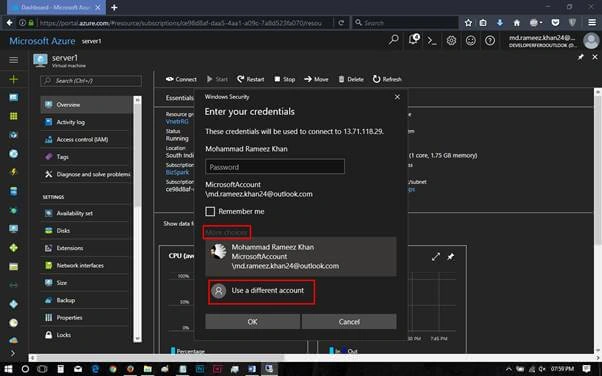This screenshot has height=376, width=602.
Task: Open the Properties settings
Action: [x=86, y=318]
